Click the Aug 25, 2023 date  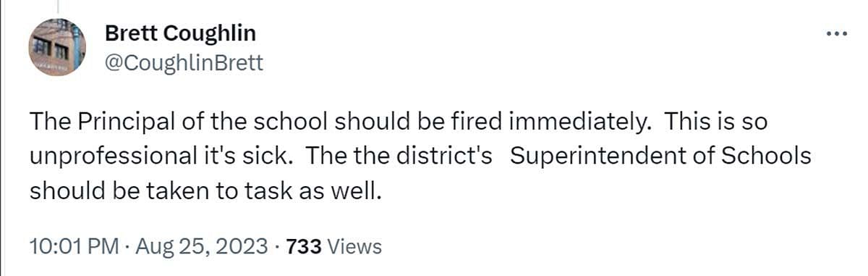coord(201,246)
